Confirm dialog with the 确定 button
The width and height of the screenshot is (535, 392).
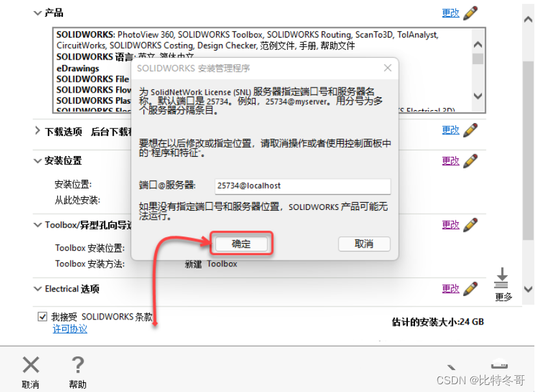pyautogui.click(x=241, y=244)
